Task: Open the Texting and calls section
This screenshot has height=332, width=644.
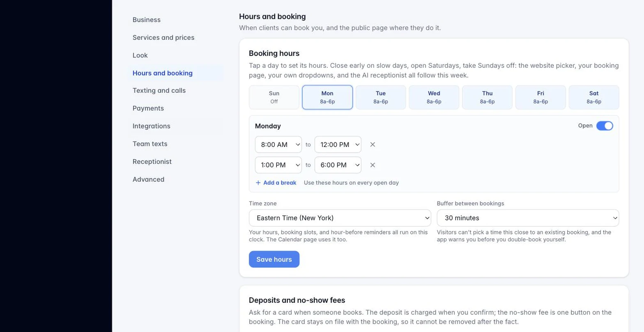Action: [176, 90]
